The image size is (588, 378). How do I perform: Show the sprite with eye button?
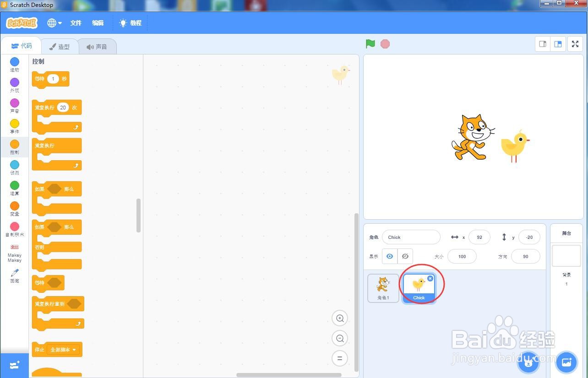390,256
